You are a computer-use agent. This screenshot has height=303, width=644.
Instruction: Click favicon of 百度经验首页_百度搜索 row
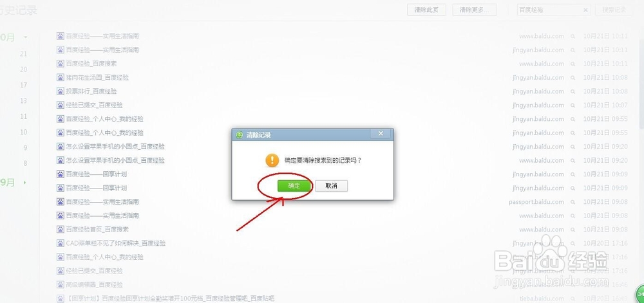(61, 229)
